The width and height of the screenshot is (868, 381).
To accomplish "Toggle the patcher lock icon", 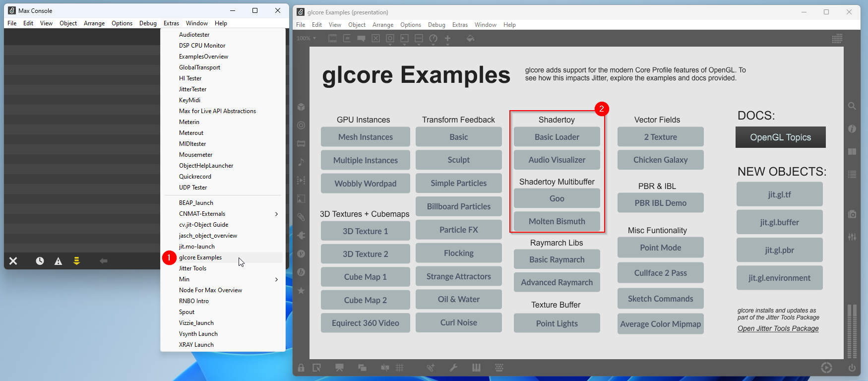I will coord(301,368).
